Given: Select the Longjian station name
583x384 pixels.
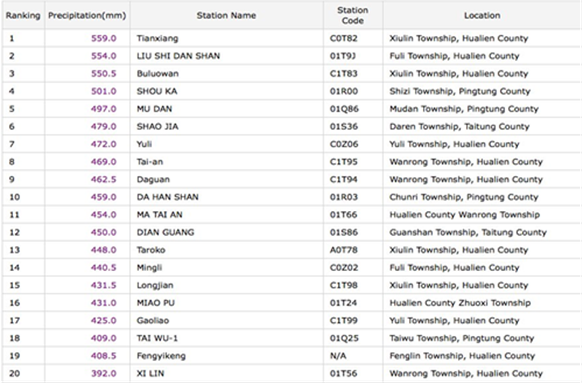Looking at the screenshot, I should click(x=155, y=285).
